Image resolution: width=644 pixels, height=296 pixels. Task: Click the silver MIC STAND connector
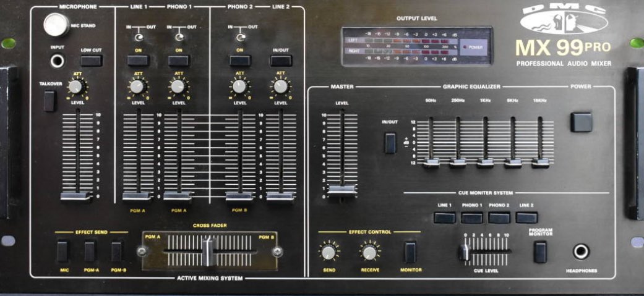(x=56, y=25)
